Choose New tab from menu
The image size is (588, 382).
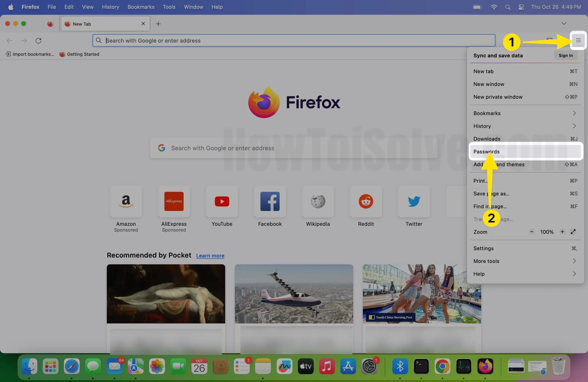coord(525,71)
